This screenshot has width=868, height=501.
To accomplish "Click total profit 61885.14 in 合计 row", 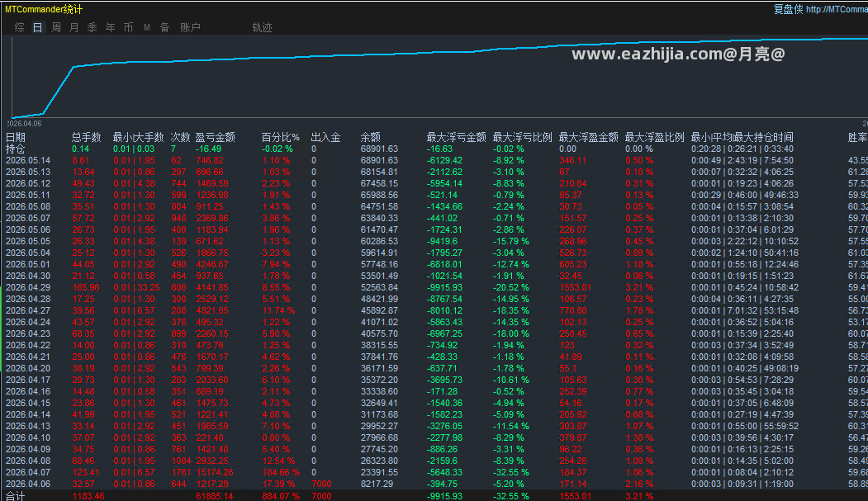I will coord(214,496).
